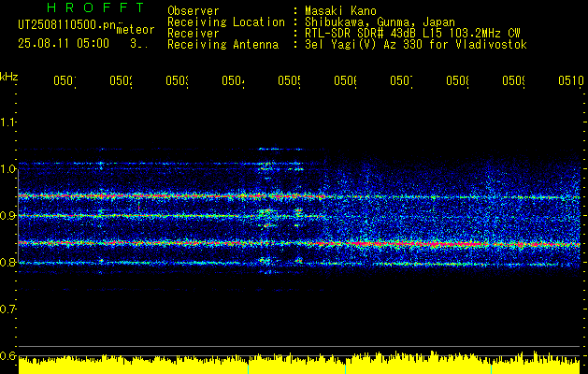Click the Receiving Antenna label
This screenshot has width=588, height=374.
click(223, 45)
